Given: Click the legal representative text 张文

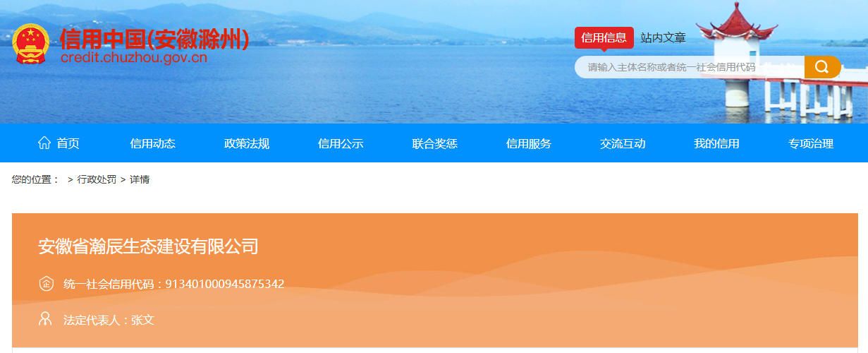Looking at the screenshot, I should point(142,320).
